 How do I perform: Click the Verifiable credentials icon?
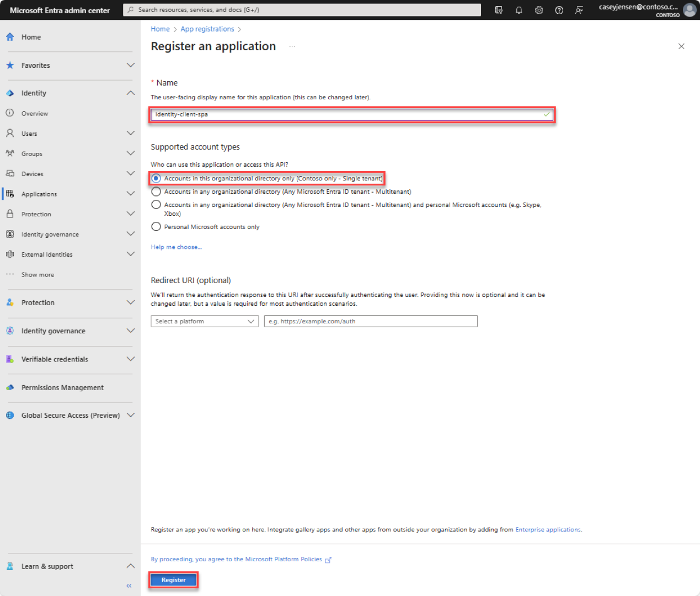pyautogui.click(x=10, y=359)
